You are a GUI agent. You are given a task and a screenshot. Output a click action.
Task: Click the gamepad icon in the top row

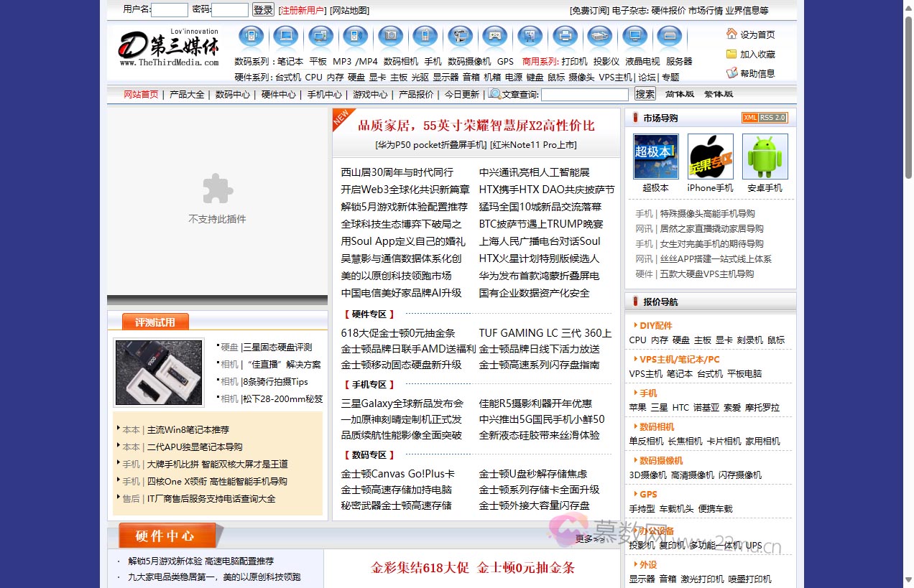point(494,36)
